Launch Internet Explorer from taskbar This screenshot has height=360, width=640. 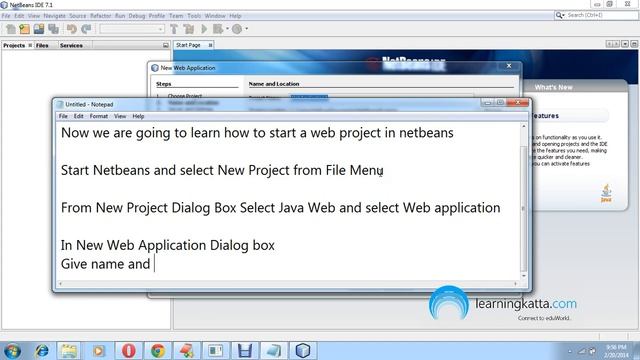(42, 351)
